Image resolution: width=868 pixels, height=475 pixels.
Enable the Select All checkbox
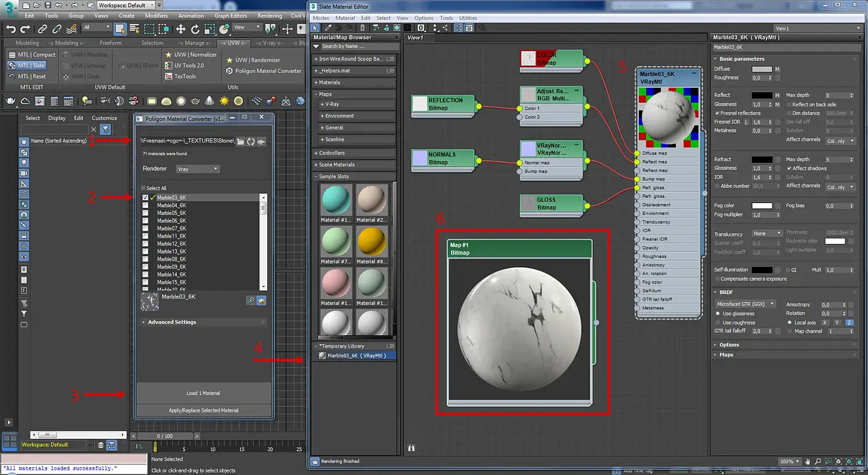click(143, 188)
